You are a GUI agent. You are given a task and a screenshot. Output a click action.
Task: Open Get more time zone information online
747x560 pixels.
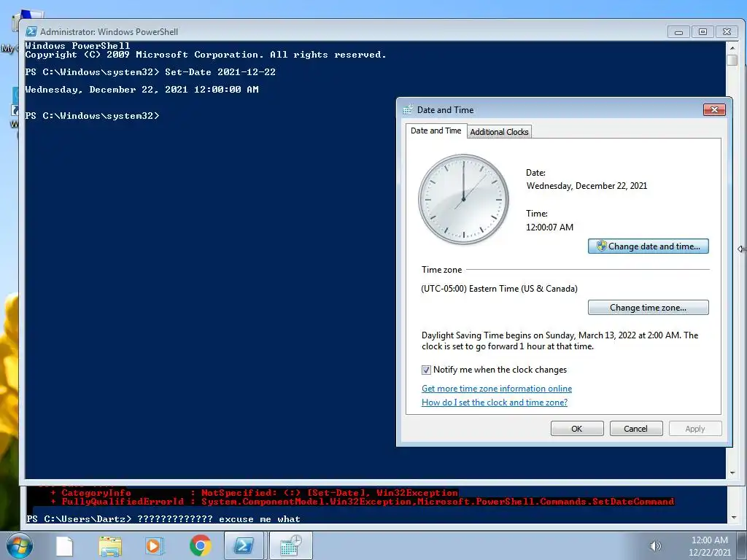[496, 389]
